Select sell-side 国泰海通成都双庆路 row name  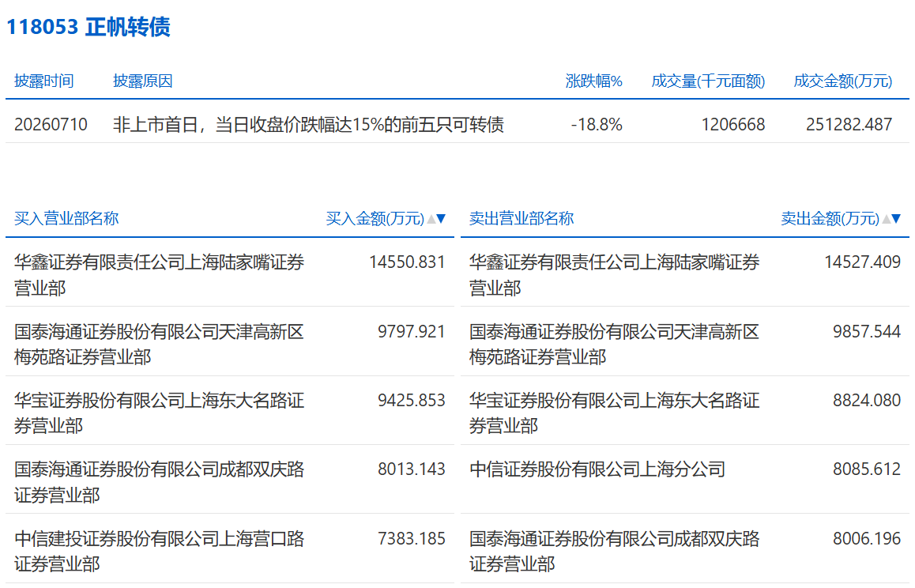pyautogui.click(x=615, y=551)
